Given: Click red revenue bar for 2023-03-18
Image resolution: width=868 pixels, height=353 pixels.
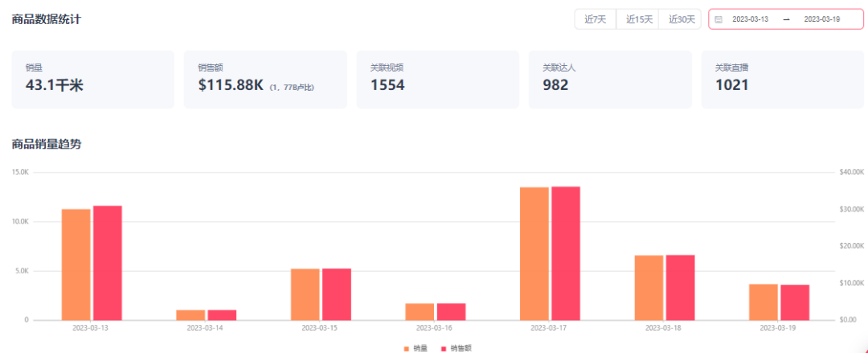Looking at the screenshot, I should click(681, 288).
